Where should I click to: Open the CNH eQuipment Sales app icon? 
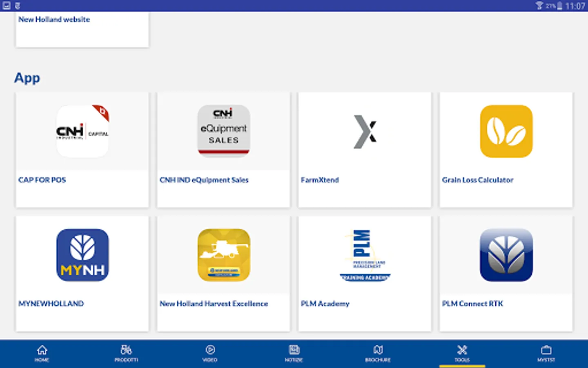click(x=224, y=131)
